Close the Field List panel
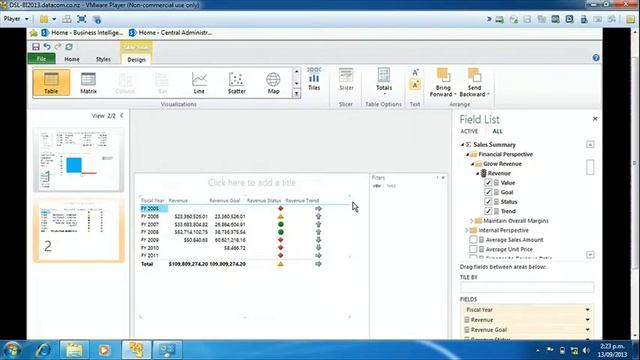The width and height of the screenshot is (640, 360). (x=595, y=119)
